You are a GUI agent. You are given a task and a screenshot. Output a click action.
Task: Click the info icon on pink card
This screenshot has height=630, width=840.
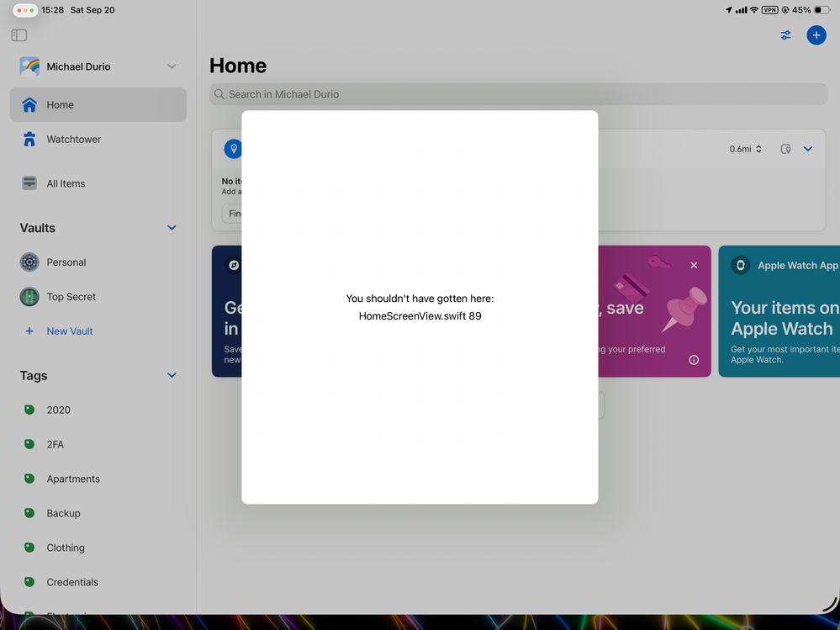pyautogui.click(x=694, y=360)
